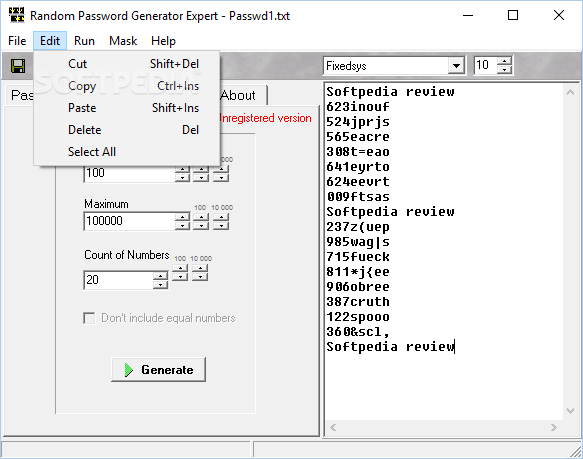The image size is (583, 459).
Task: Increment Count of Numbers by one
Action: (160, 276)
